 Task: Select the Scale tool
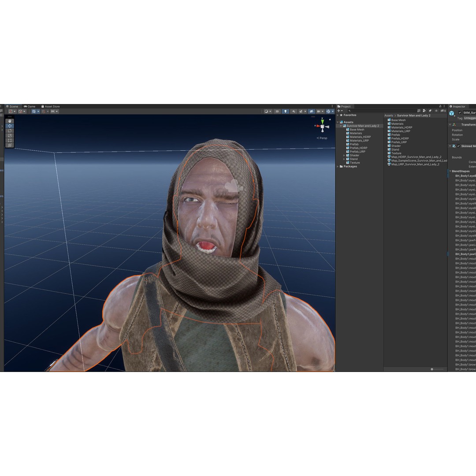[x=10, y=135]
